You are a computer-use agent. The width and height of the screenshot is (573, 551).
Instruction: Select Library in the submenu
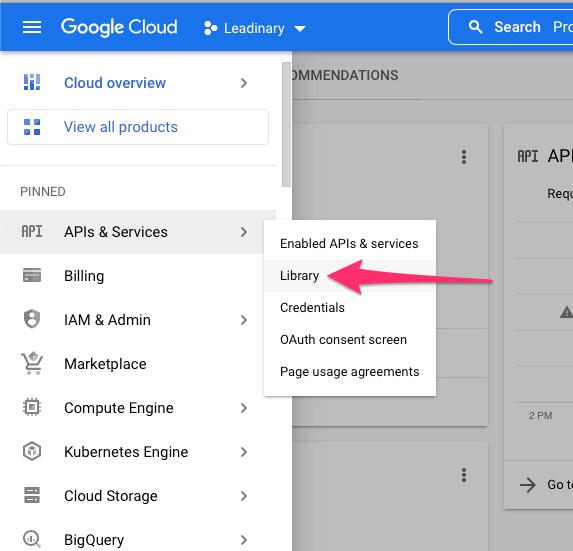350,276
